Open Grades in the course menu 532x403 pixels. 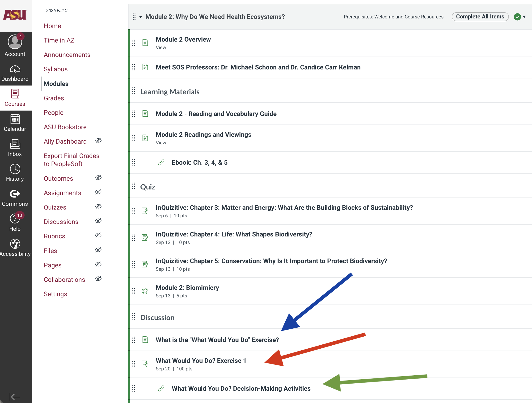54,98
